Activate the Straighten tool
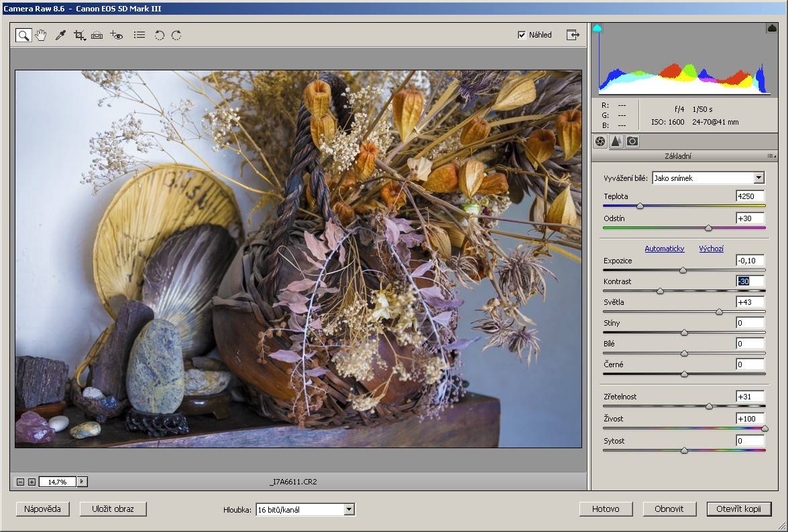The width and height of the screenshot is (788, 532). (97, 35)
